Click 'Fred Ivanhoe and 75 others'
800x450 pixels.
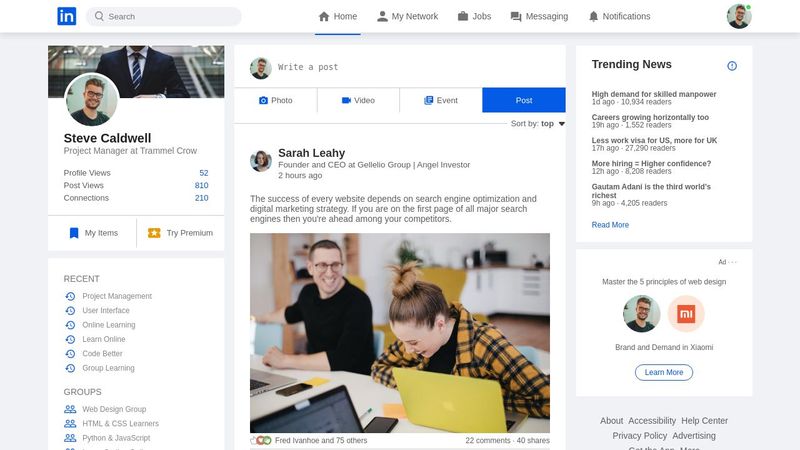click(x=321, y=440)
